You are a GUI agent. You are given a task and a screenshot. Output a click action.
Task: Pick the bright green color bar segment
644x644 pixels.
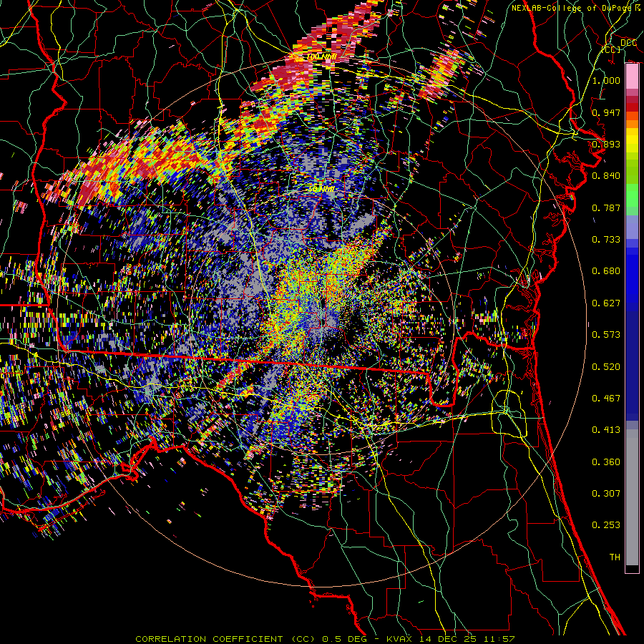tap(632, 195)
